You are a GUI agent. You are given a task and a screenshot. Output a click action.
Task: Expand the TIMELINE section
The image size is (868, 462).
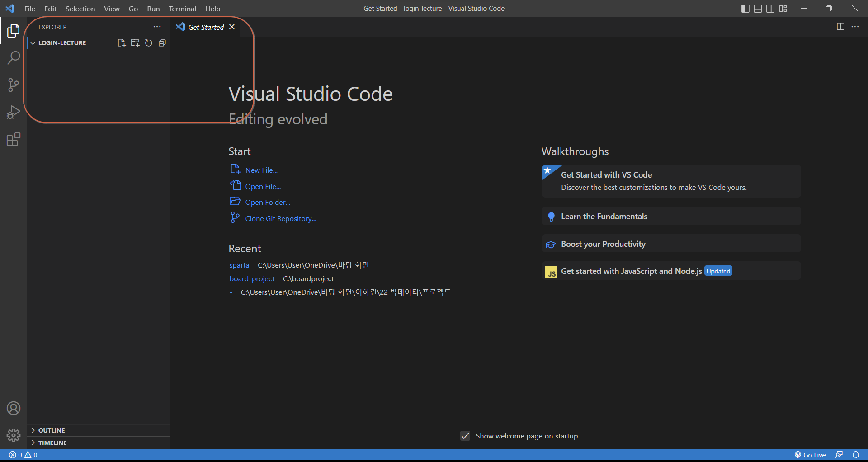[x=99, y=443]
